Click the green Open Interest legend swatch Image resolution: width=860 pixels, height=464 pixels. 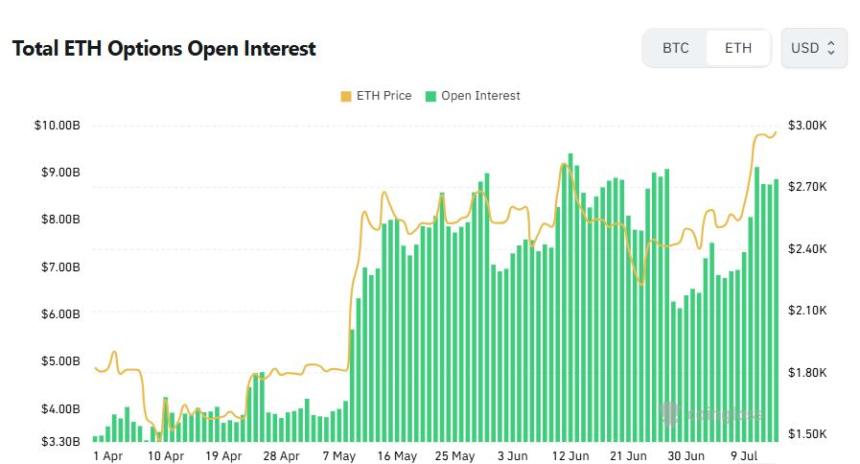coord(431,97)
